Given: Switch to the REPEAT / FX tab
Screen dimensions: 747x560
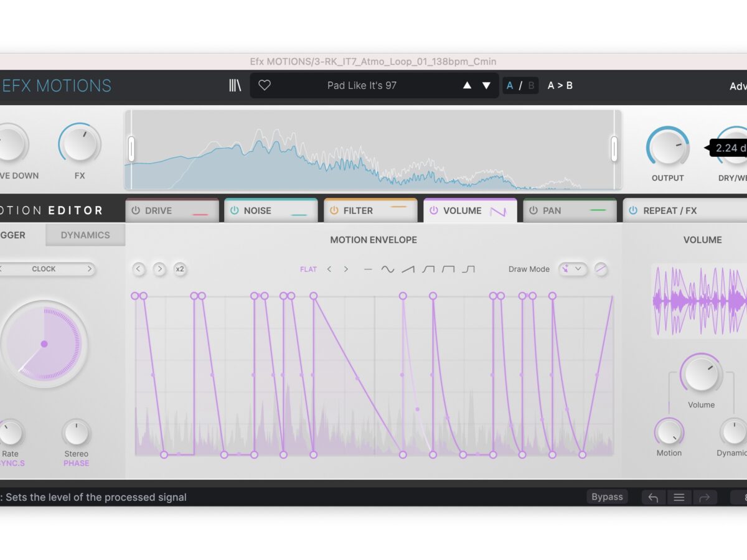Looking at the screenshot, I should tap(685, 211).
